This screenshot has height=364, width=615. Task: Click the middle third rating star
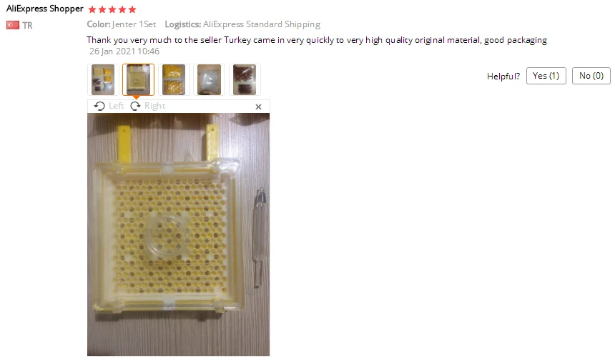(x=112, y=9)
